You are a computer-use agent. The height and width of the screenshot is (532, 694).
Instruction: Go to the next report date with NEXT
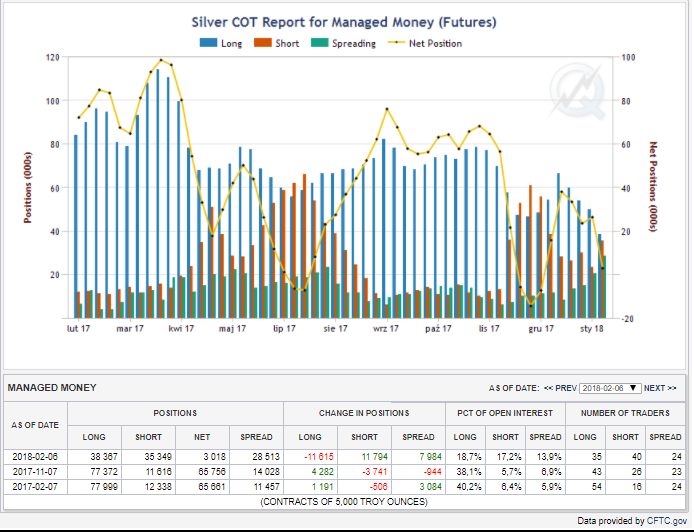660,388
